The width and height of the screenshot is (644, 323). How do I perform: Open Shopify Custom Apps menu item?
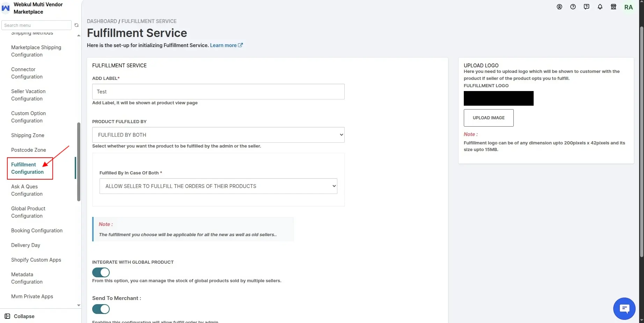36,260
